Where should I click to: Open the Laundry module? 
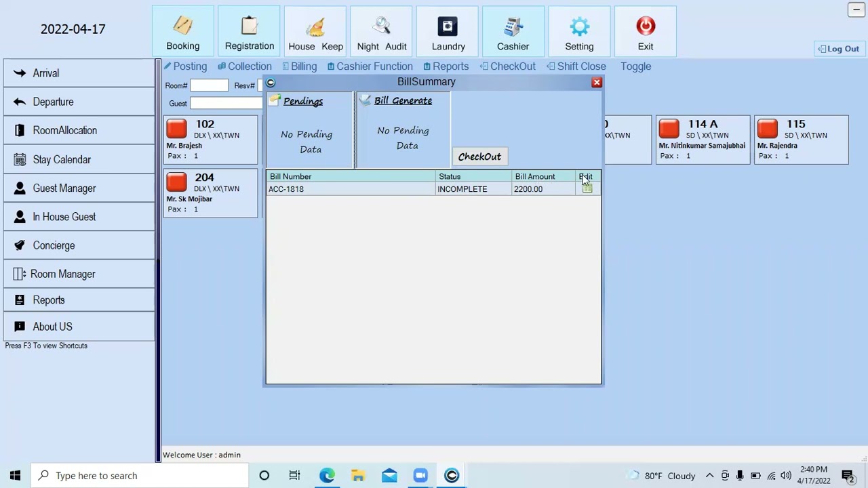point(448,32)
